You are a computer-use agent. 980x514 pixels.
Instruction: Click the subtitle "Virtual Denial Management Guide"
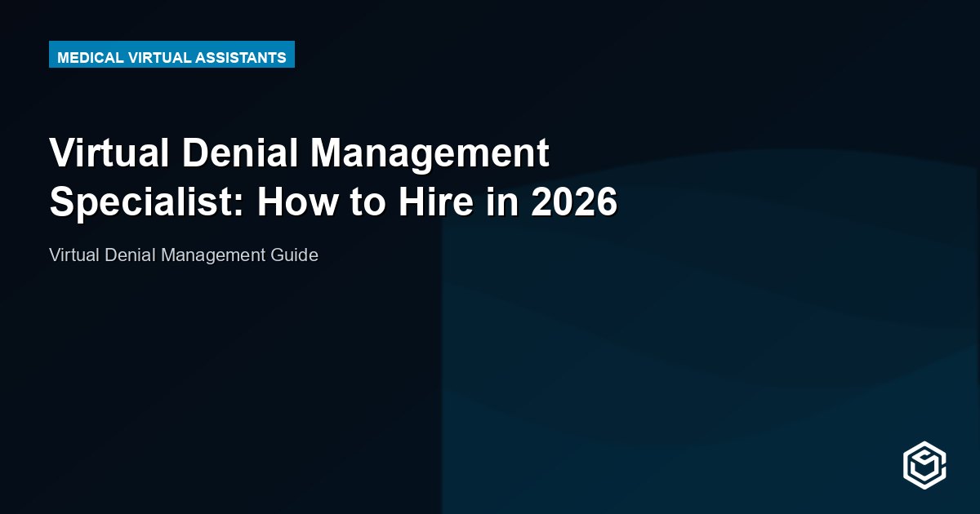tap(184, 255)
